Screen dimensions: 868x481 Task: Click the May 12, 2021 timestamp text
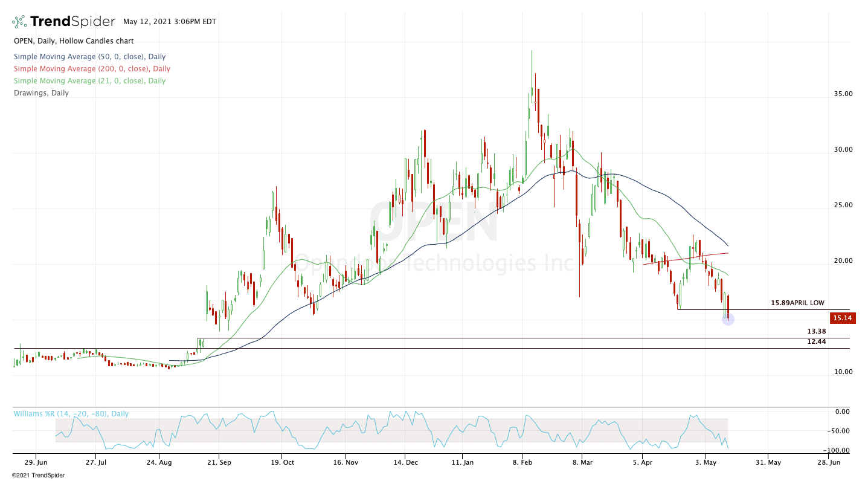click(166, 22)
